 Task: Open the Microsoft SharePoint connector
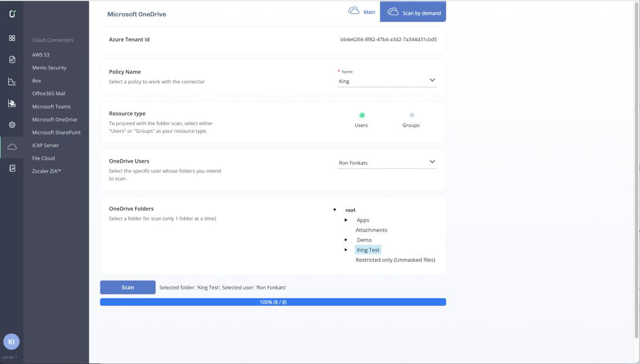(56, 133)
